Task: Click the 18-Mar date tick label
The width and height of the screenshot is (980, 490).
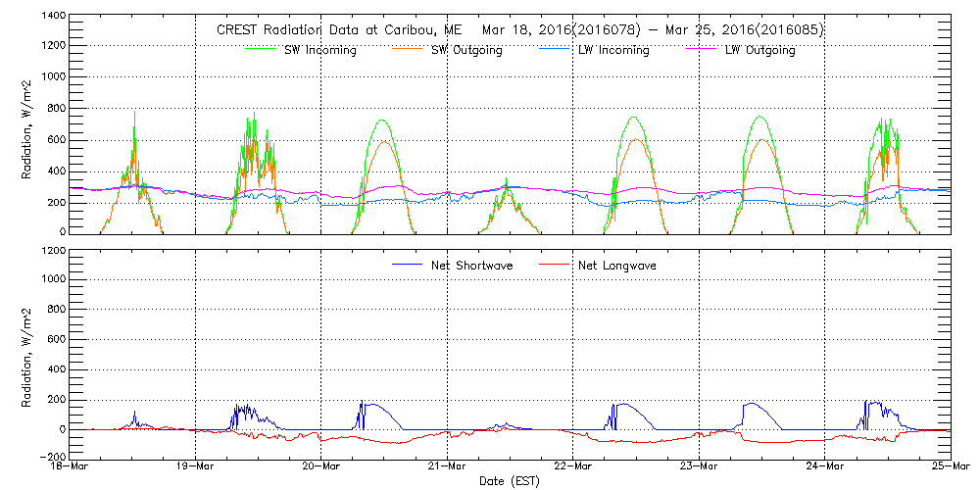Action: coord(71,467)
